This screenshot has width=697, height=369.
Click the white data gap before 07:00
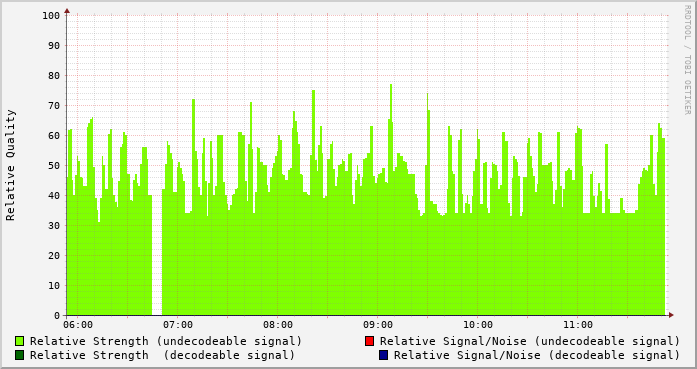pyautogui.click(x=157, y=255)
